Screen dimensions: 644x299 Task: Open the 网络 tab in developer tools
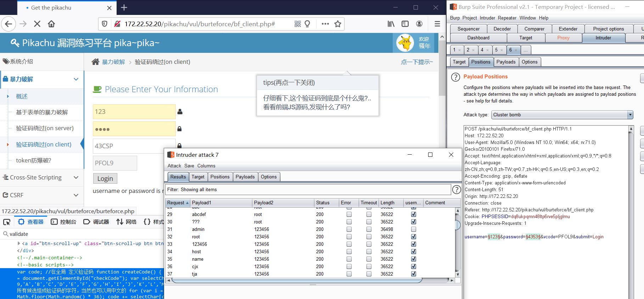pos(127,222)
